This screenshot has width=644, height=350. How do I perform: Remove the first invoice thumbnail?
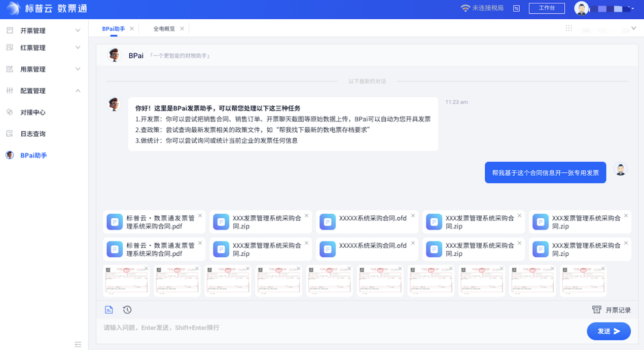[x=147, y=268]
